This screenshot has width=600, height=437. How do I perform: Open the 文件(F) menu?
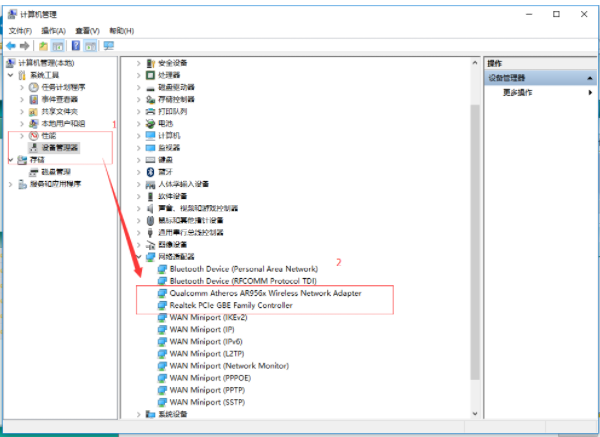[x=22, y=31]
